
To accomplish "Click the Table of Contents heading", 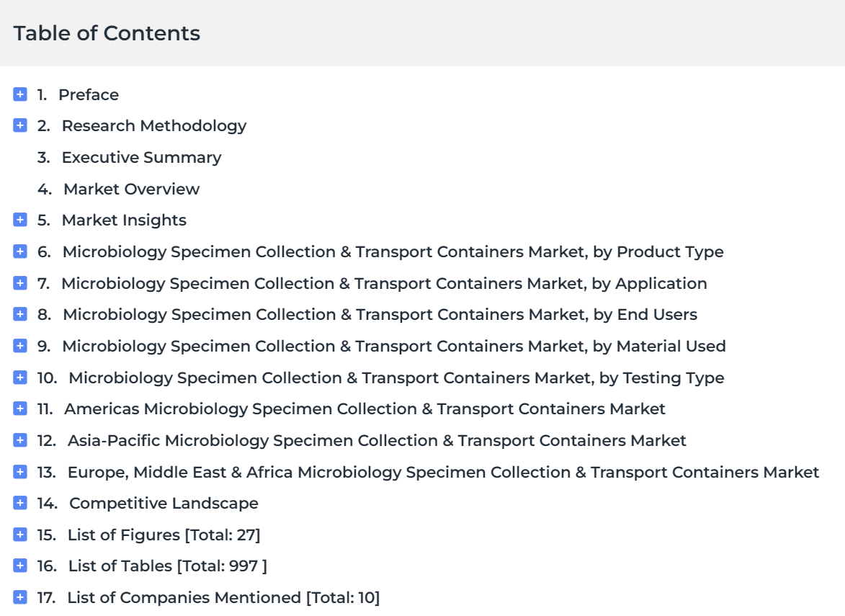I will point(107,33).
